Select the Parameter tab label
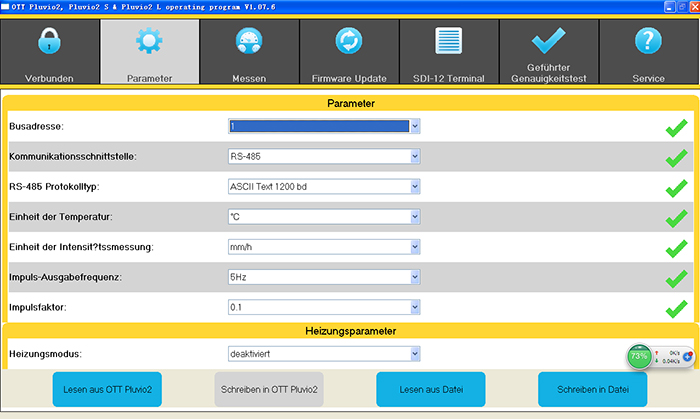Screen dimensions: 700x419 (149, 79)
